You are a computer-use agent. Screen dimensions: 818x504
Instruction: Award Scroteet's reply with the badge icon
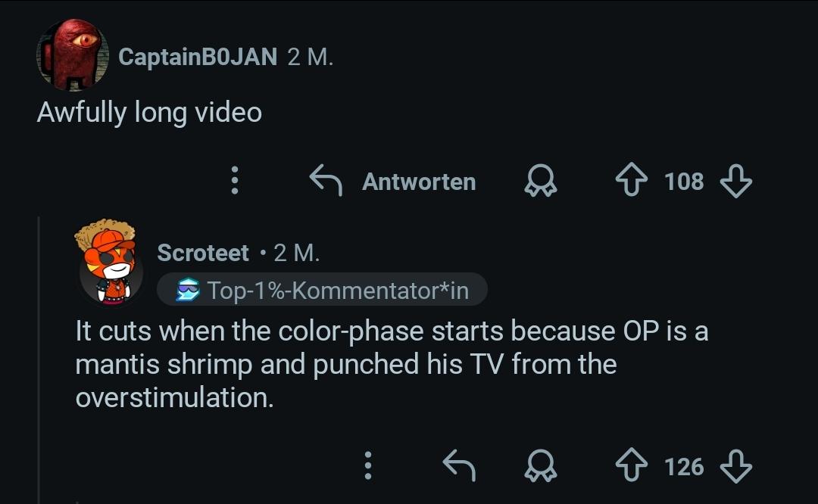541,467
